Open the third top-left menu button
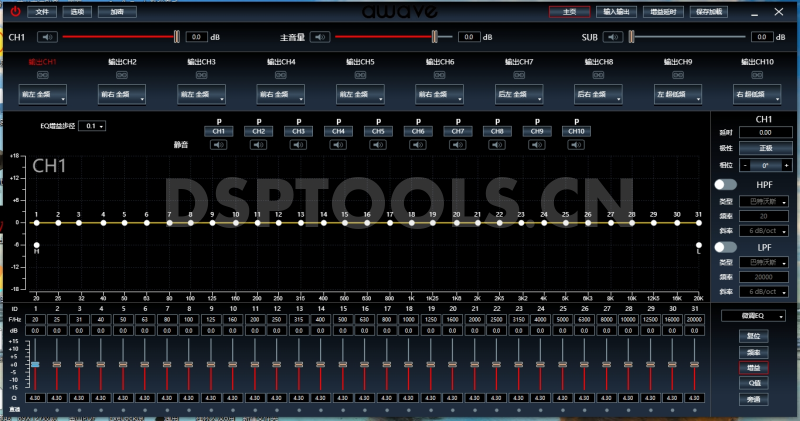This screenshot has height=421, width=800. [117, 12]
